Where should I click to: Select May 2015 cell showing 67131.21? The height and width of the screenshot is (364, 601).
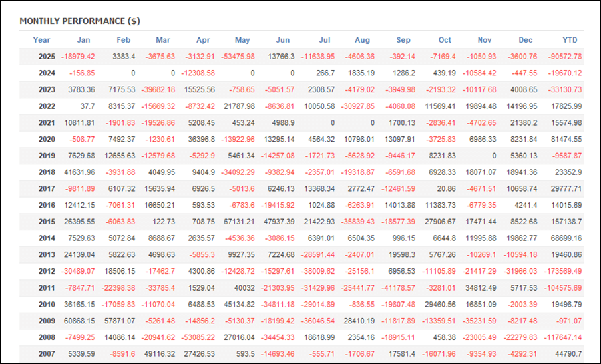coord(237,220)
